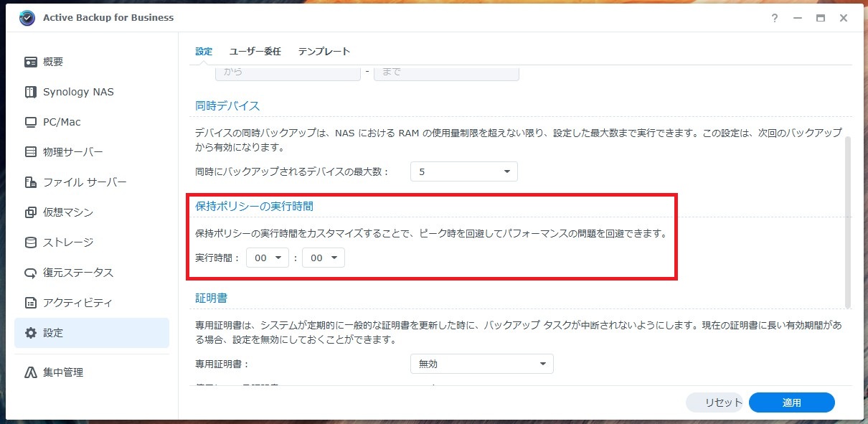Open the 実行時間 minute dropdown
Viewport: 868px width, 424px height.
324,258
